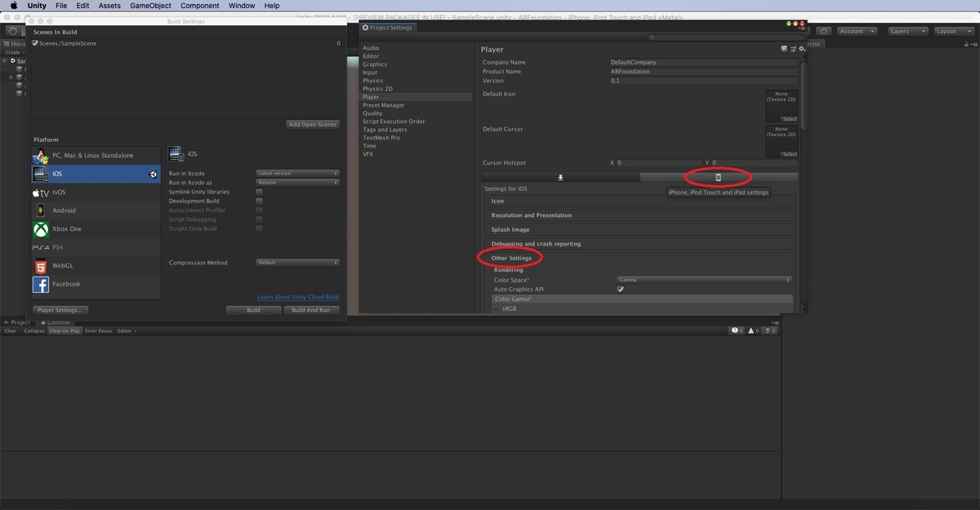Switch to the Project tab
This screenshot has width=980, height=510.
(18, 322)
